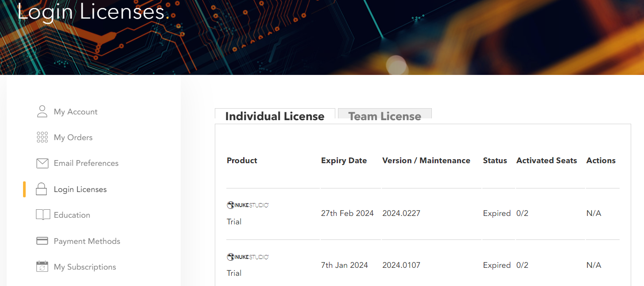Select the open book icon for Education
This screenshot has width=644, height=286.
[x=42, y=215]
